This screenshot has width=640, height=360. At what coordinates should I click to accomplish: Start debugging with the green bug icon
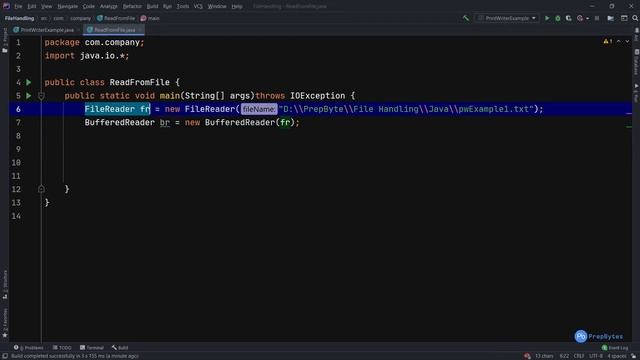click(x=558, y=18)
